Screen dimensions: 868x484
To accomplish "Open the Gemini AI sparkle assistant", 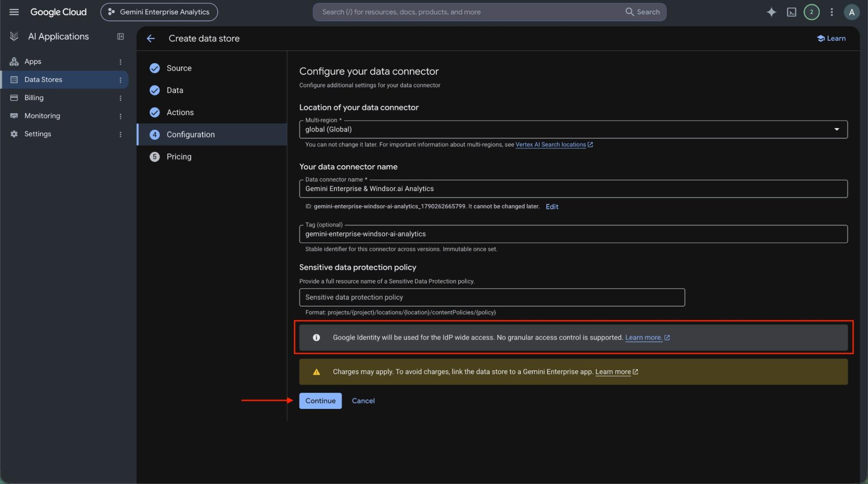I will point(771,12).
